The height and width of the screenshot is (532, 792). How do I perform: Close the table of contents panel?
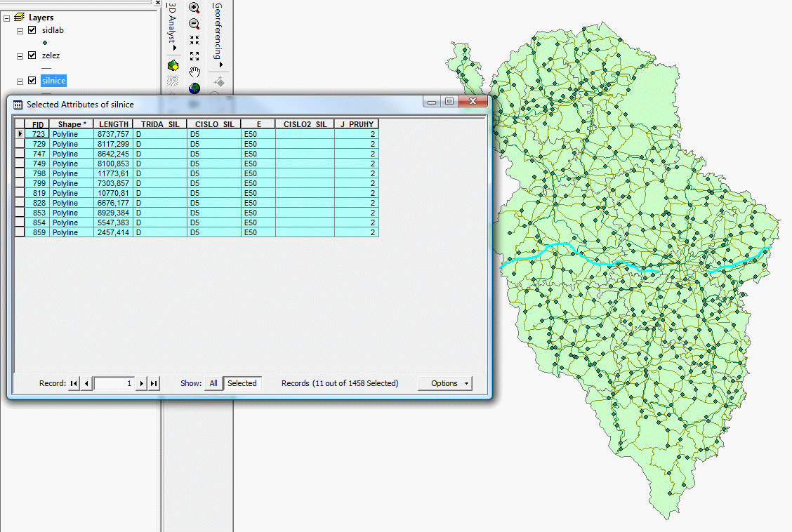coord(157,3)
